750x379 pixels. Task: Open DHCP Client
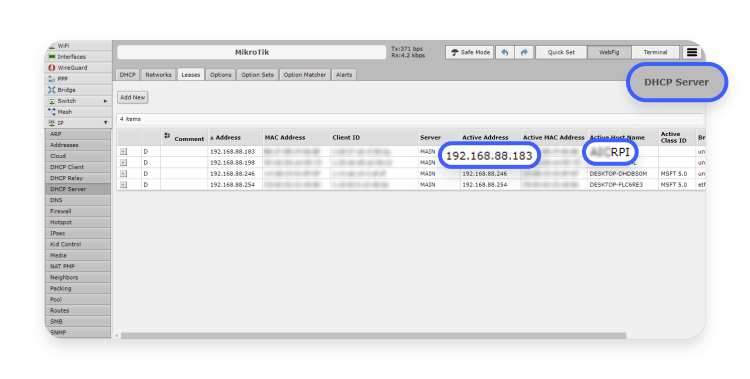pos(78,167)
